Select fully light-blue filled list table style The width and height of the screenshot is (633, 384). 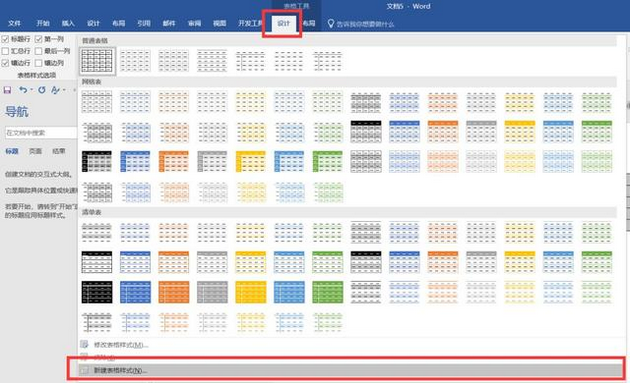pos(289,292)
